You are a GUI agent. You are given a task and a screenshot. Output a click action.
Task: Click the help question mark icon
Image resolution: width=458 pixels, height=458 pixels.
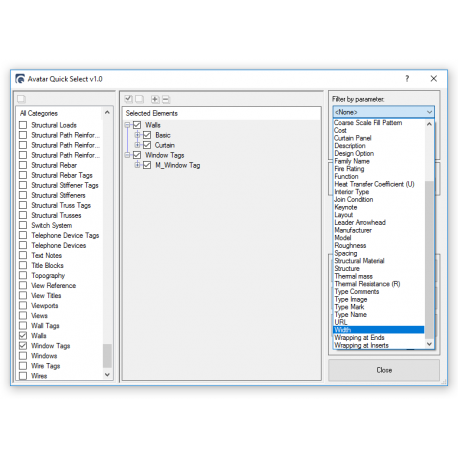pos(407,79)
